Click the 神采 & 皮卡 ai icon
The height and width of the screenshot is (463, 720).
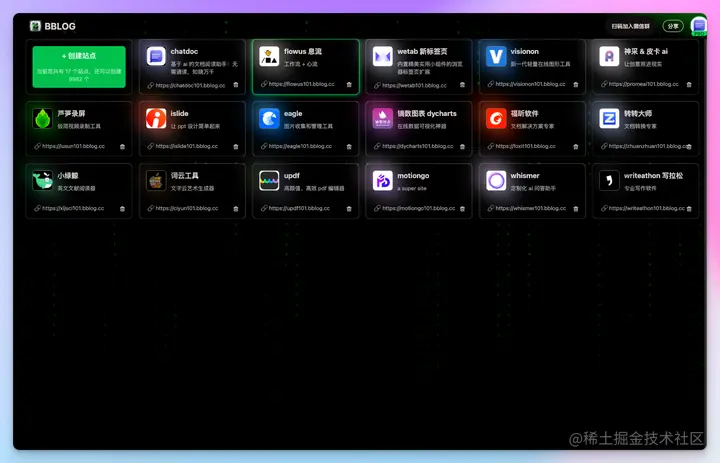point(609,56)
